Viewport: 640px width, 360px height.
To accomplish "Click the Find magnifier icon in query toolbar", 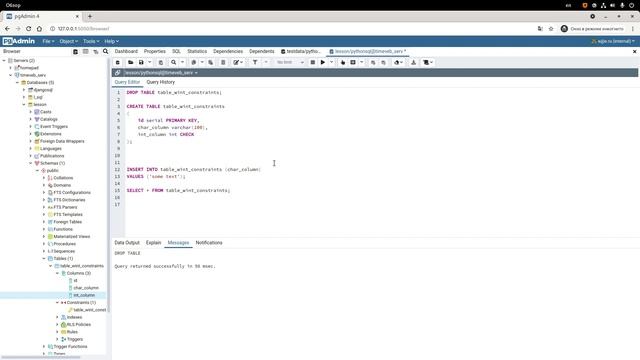I will pos(173,62).
